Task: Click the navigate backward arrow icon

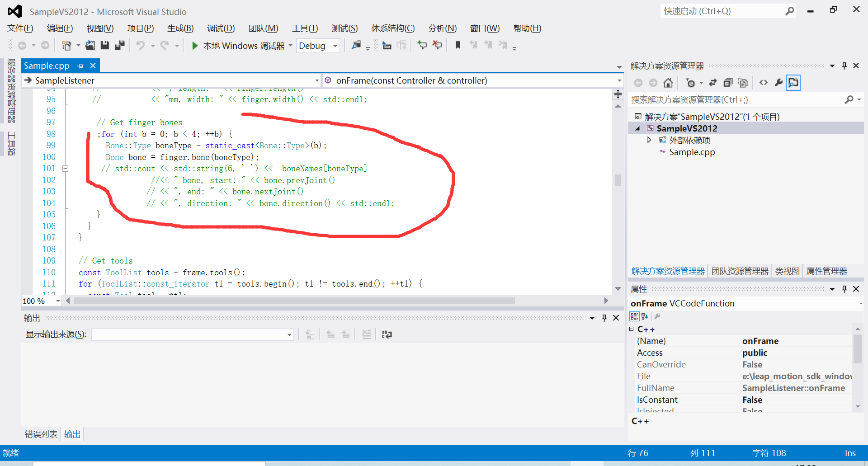Action: 22,46
